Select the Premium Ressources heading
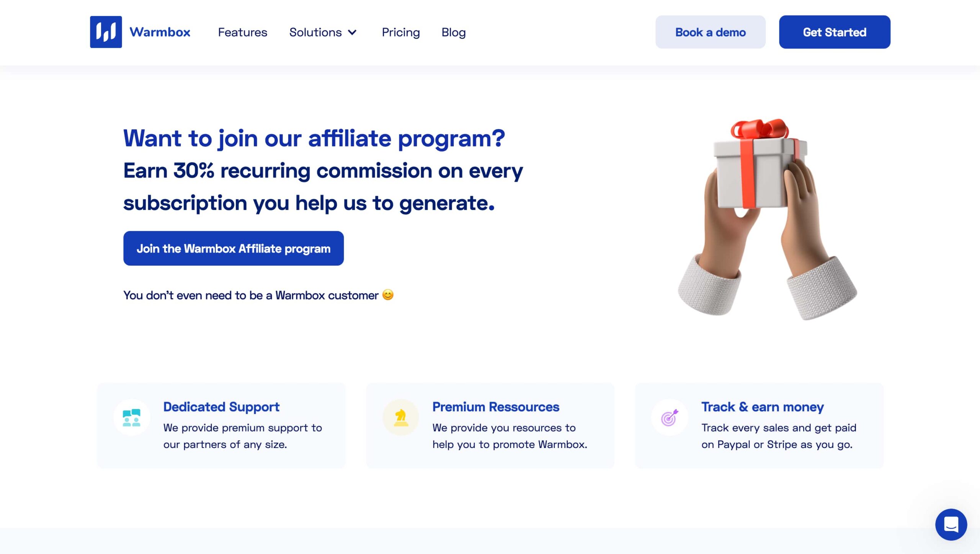Image resolution: width=980 pixels, height=554 pixels. click(496, 407)
